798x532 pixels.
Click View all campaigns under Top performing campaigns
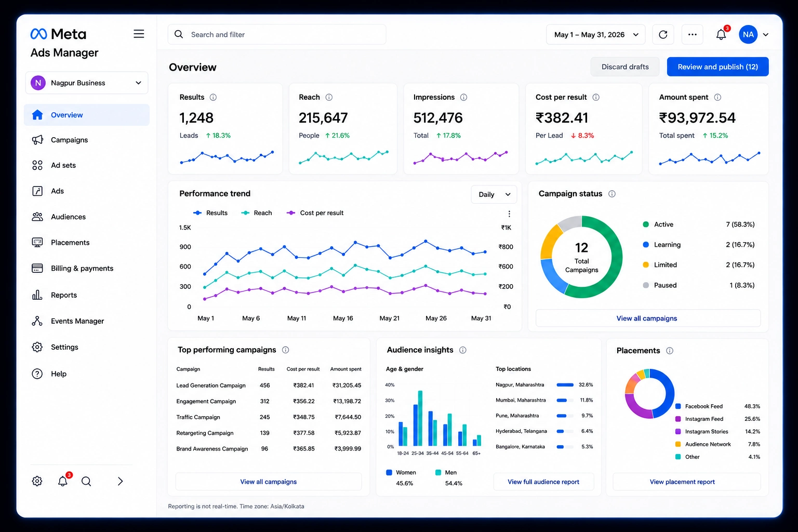(x=269, y=482)
